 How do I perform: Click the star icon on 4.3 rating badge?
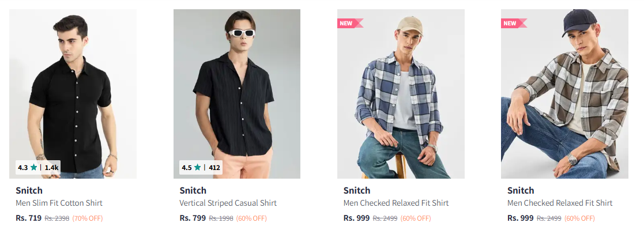click(34, 168)
